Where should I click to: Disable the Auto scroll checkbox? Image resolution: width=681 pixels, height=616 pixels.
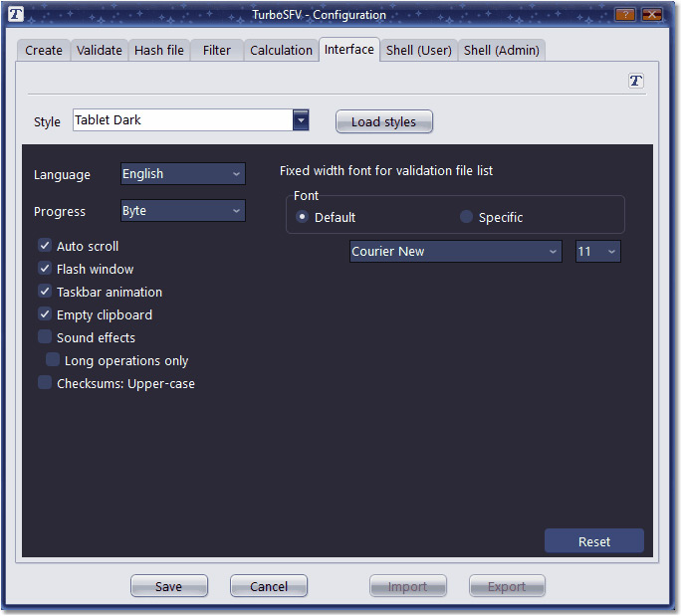pyautogui.click(x=45, y=245)
